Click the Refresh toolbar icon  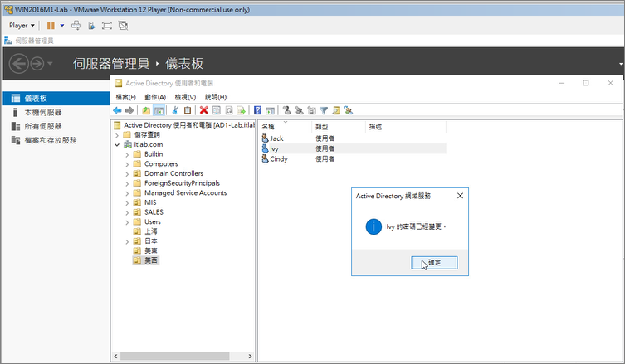tap(229, 111)
